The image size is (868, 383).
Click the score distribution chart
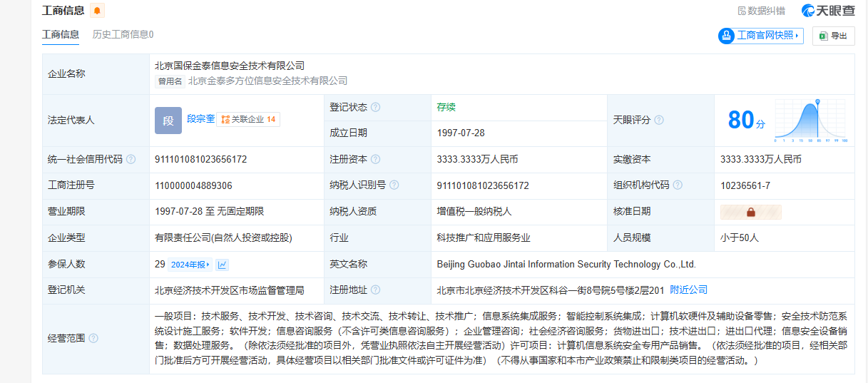coord(810,121)
